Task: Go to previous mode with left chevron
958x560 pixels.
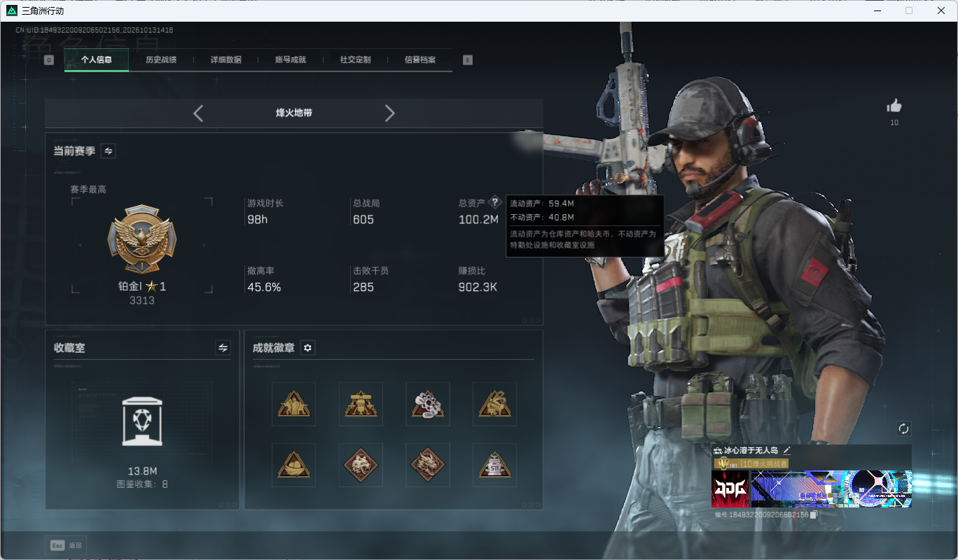Action: 198,113
